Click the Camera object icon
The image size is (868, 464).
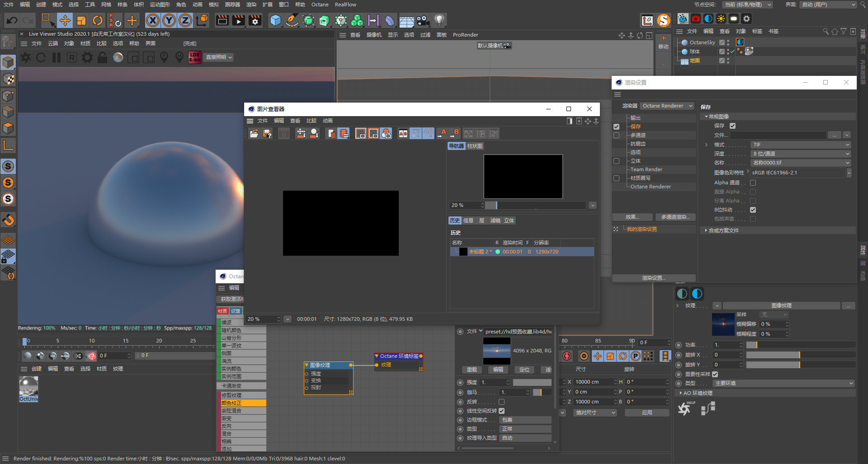point(423,20)
